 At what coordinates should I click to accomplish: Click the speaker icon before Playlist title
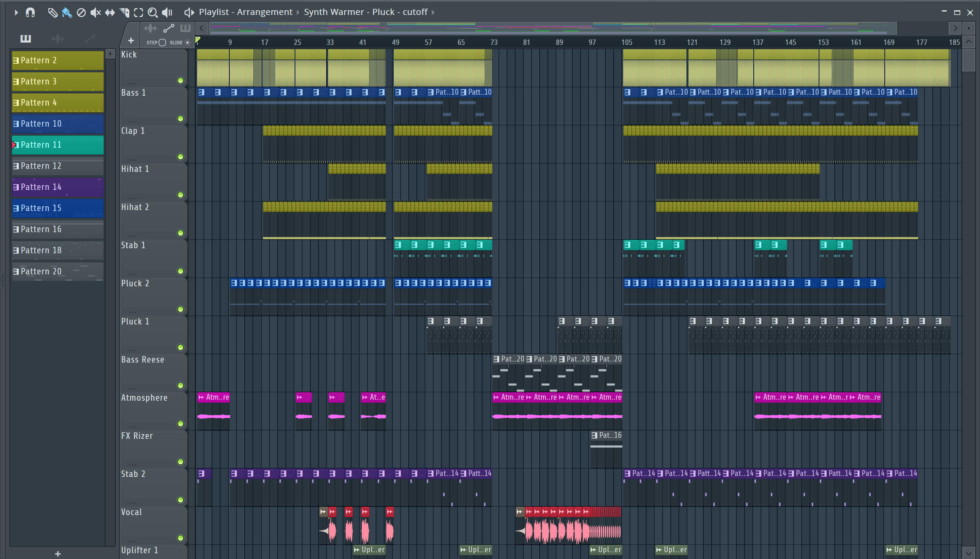[x=189, y=12]
